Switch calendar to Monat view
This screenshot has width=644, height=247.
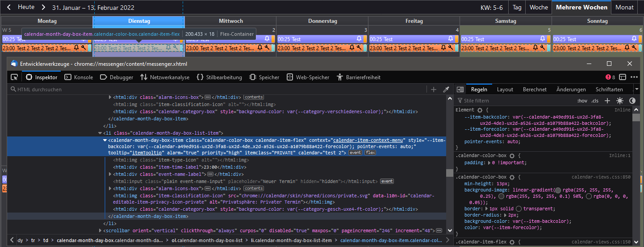[624, 7]
